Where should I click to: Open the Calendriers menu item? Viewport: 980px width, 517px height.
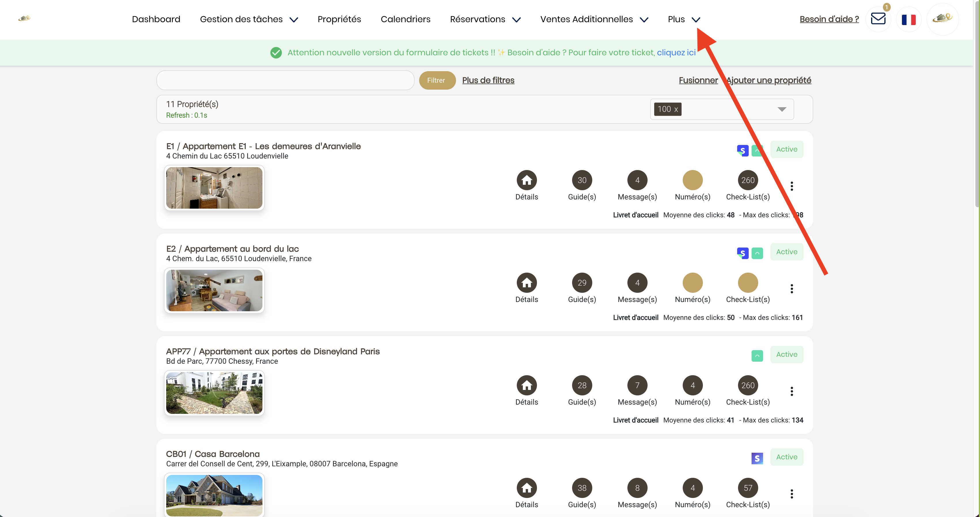pyautogui.click(x=406, y=19)
